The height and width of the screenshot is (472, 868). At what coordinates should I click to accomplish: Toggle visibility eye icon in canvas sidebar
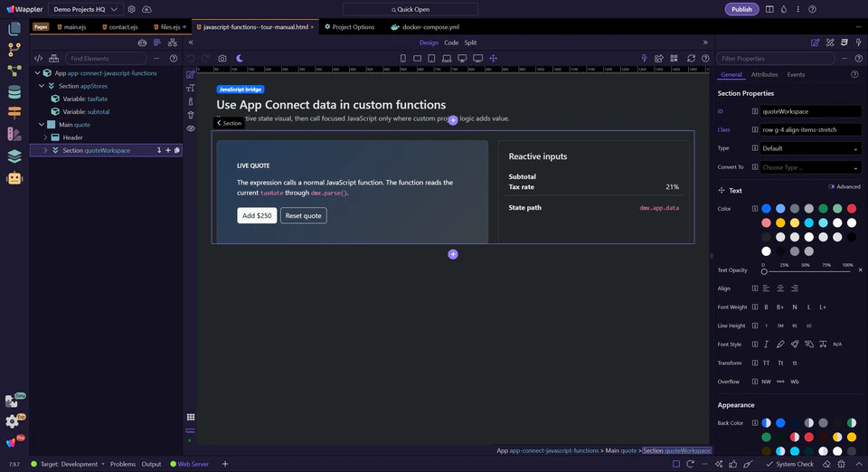click(x=191, y=128)
